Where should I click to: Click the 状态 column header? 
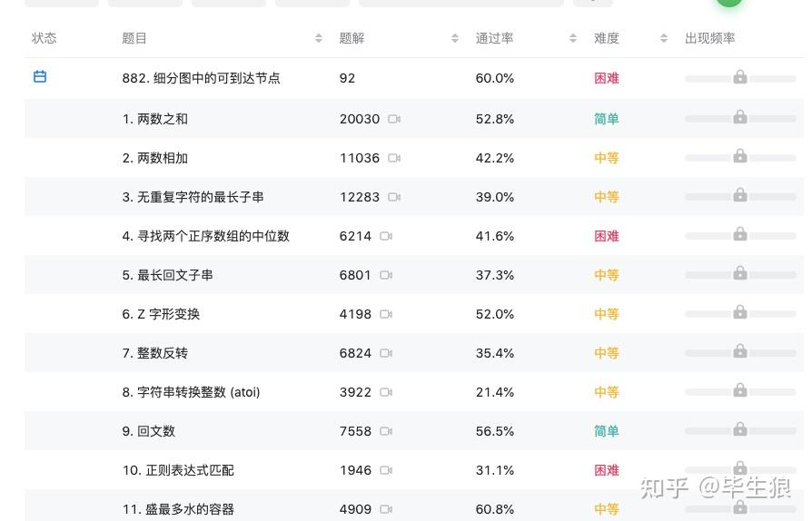point(44,38)
